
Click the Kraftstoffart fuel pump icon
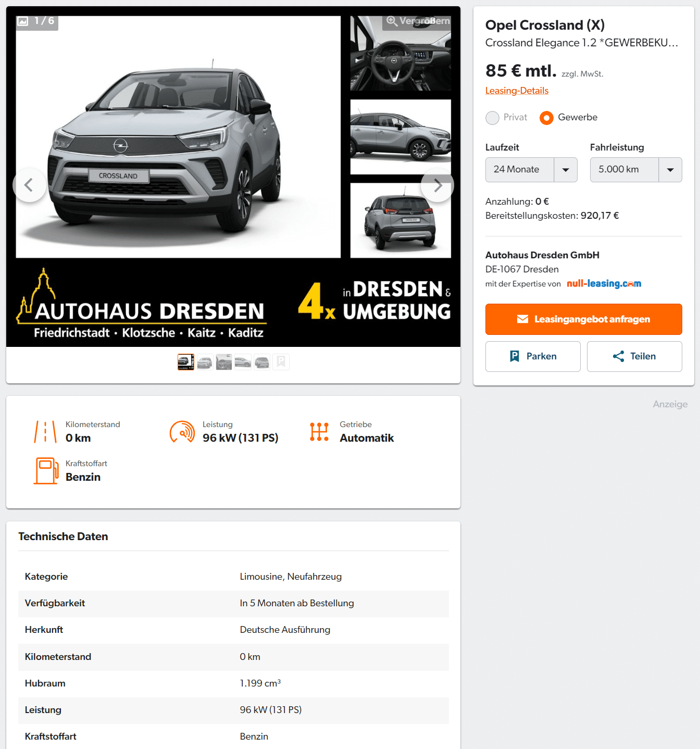46,470
